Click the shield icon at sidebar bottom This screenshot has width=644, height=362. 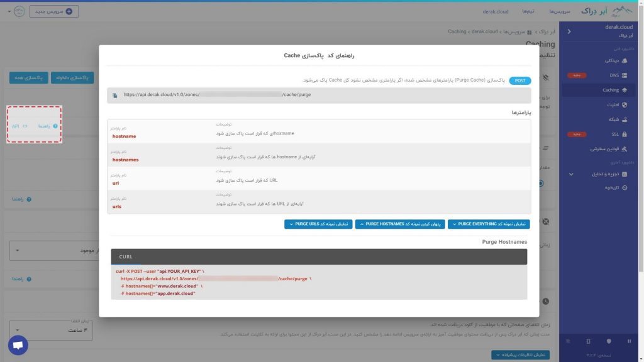pos(609,341)
